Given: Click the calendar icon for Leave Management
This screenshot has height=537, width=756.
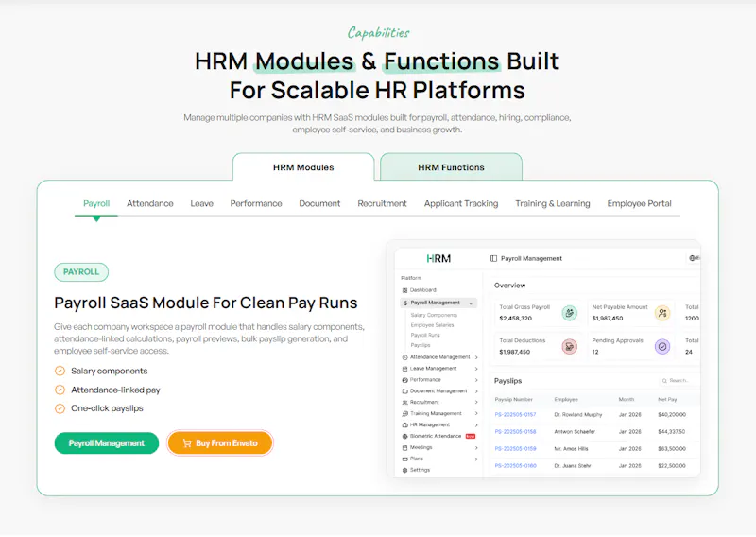Looking at the screenshot, I should (404, 369).
